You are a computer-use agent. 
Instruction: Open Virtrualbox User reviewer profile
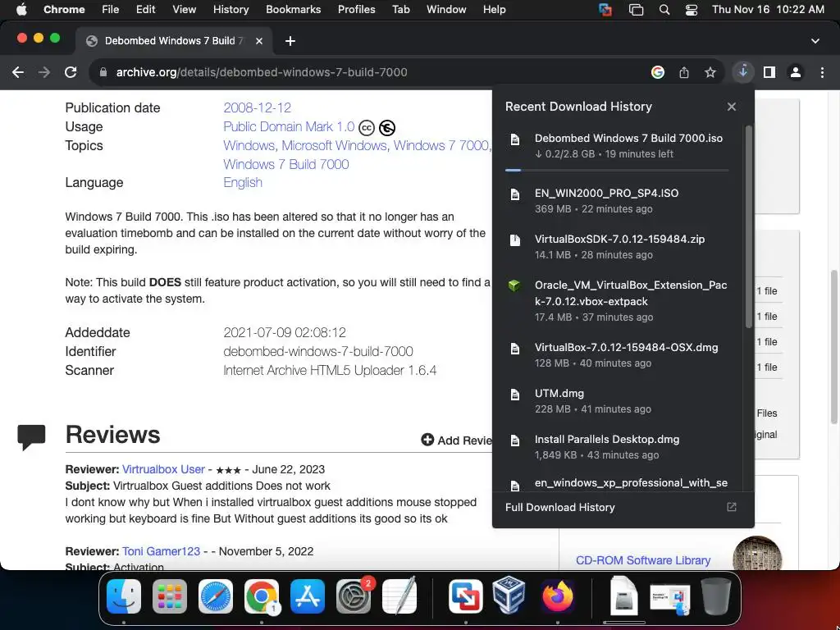pyautogui.click(x=163, y=469)
